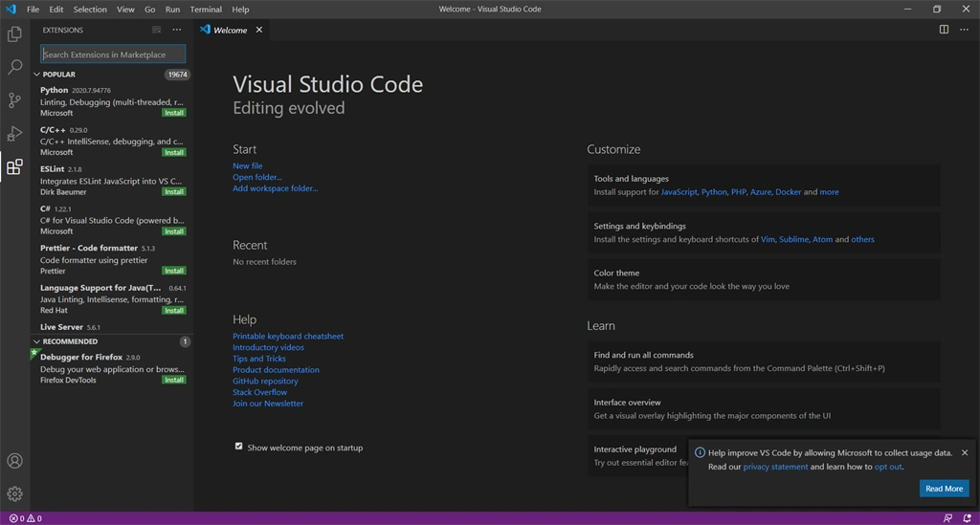Screen dimensions: 980x525
Task: Open Find and run all commands card
Action: coord(764,361)
